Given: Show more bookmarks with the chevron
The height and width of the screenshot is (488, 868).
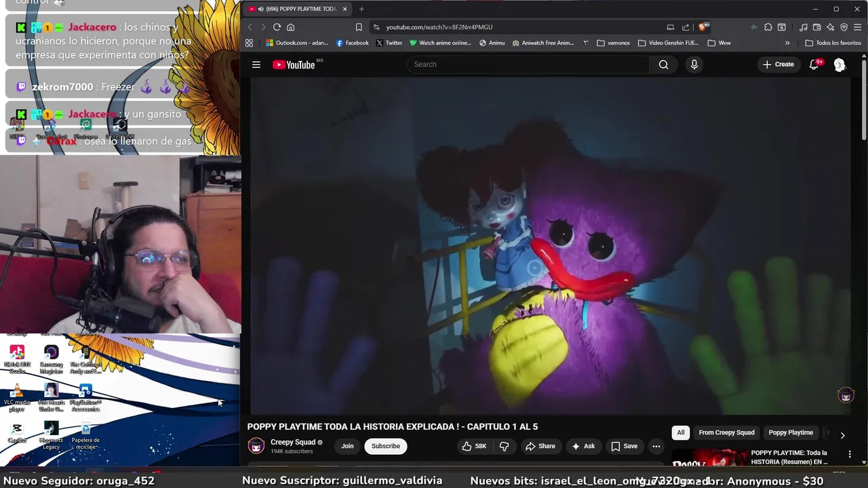Looking at the screenshot, I should pos(787,43).
